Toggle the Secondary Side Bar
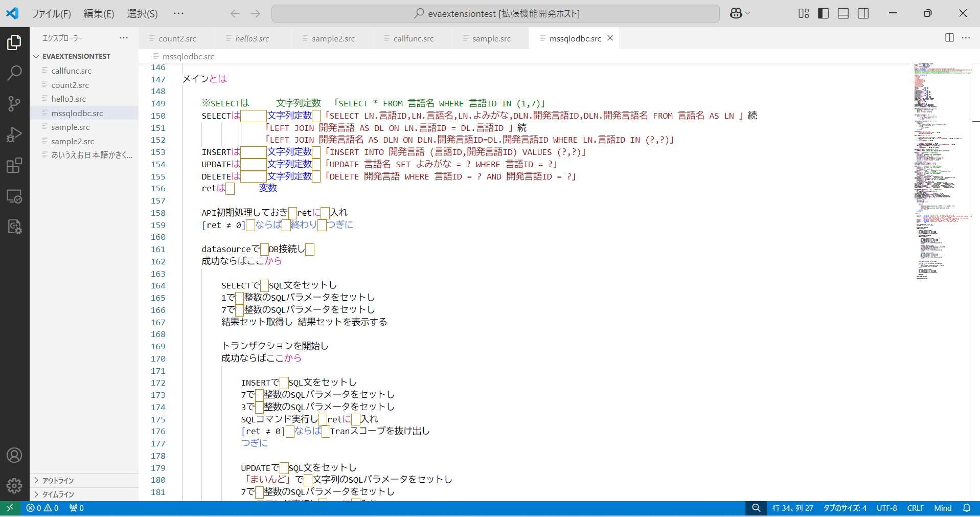Image resolution: width=980 pixels, height=517 pixels. [862, 13]
